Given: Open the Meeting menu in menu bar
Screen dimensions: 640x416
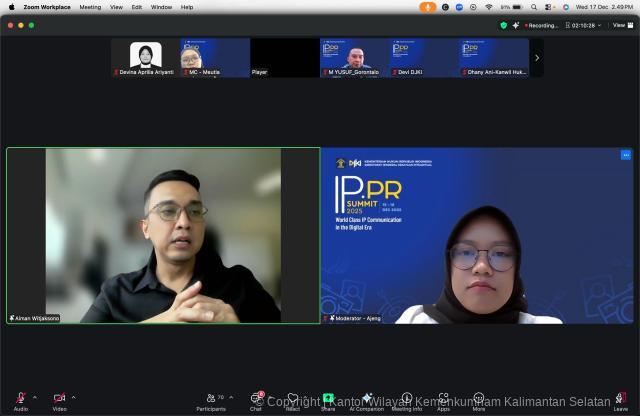Looking at the screenshot, I should (90, 7).
